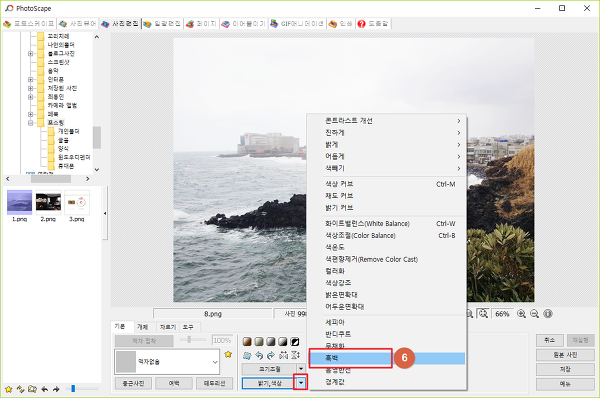Screen dimensions: 600x398
Task: Collapse the 포스팅 folder node
Action: [x=30, y=123]
